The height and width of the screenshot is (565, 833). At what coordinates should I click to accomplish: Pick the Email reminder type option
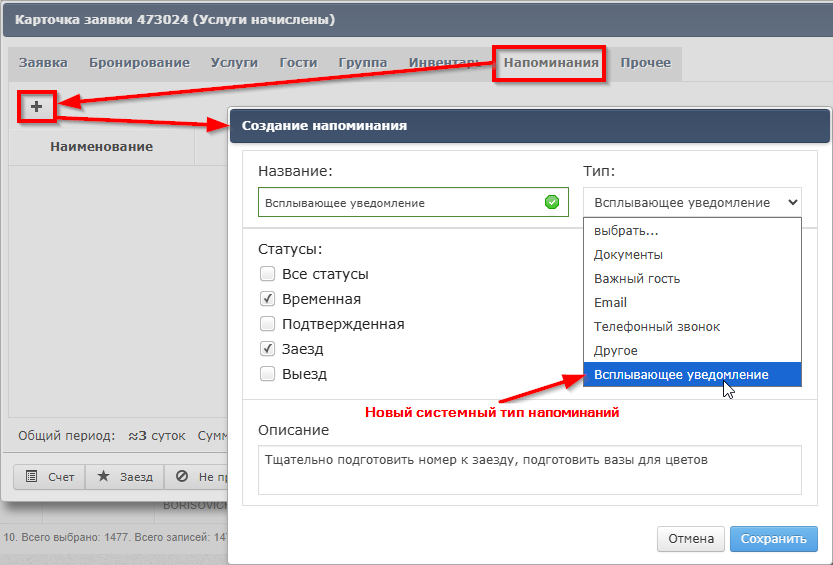point(611,302)
